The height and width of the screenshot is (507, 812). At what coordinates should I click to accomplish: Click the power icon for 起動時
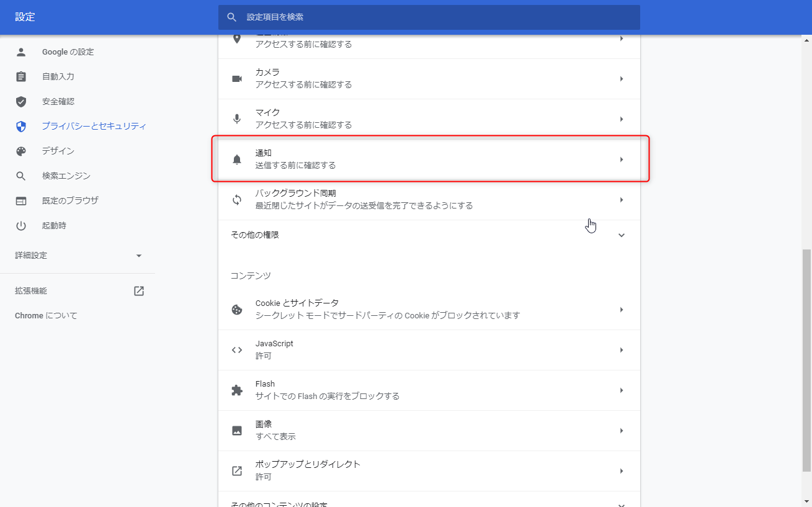21,226
